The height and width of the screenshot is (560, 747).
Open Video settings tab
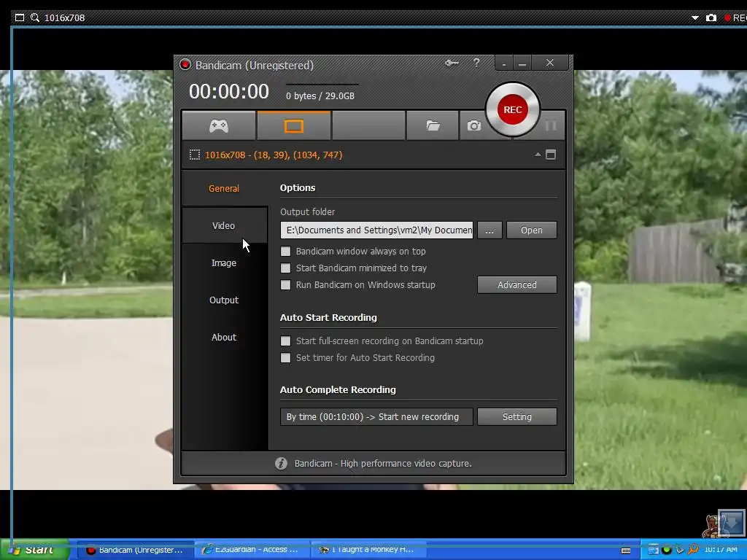pos(224,226)
